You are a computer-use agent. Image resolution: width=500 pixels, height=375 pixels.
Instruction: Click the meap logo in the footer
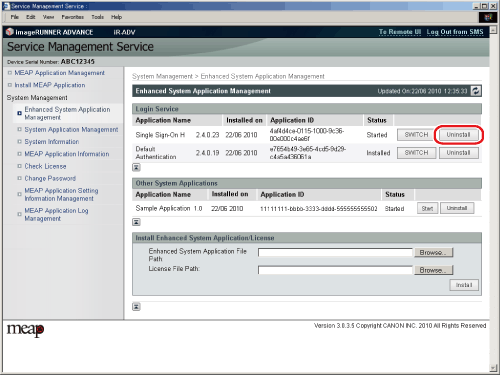[26, 330]
